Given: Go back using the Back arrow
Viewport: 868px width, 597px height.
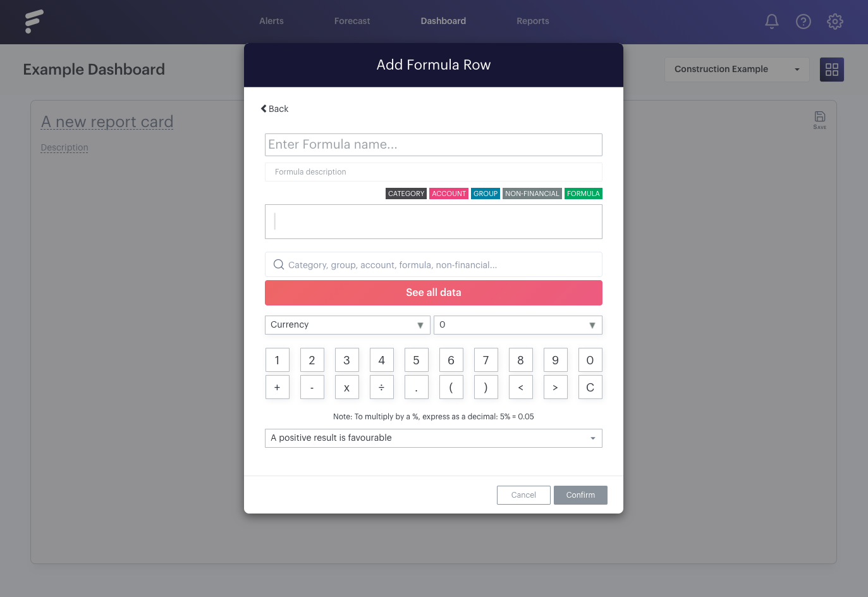Looking at the screenshot, I should pos(274,109).
